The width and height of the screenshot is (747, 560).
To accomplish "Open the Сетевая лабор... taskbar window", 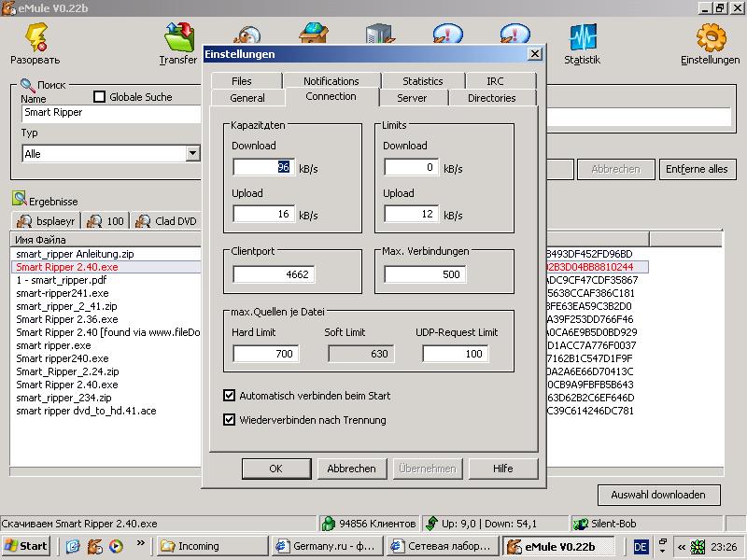I will [x=443, y=546].
